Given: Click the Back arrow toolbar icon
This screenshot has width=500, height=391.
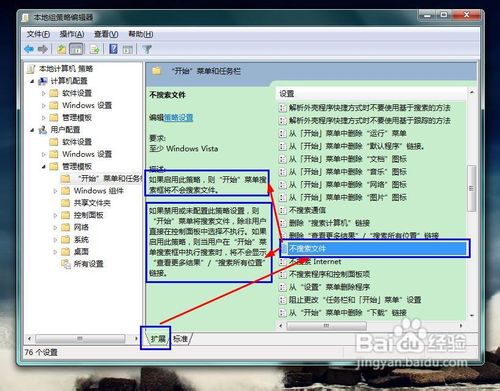Looking at the screenshot, I should point(29,49).
